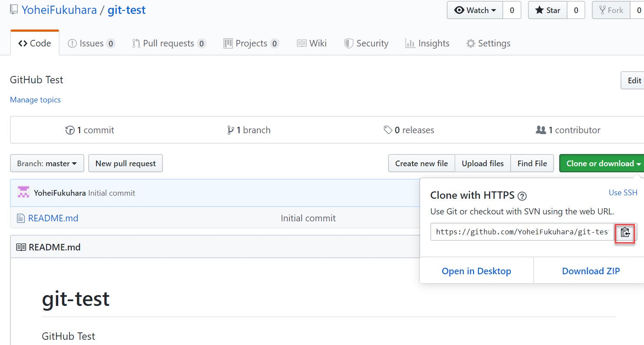Click the copy-to-clipboard icon beside the clone URL

click(625, 233)
